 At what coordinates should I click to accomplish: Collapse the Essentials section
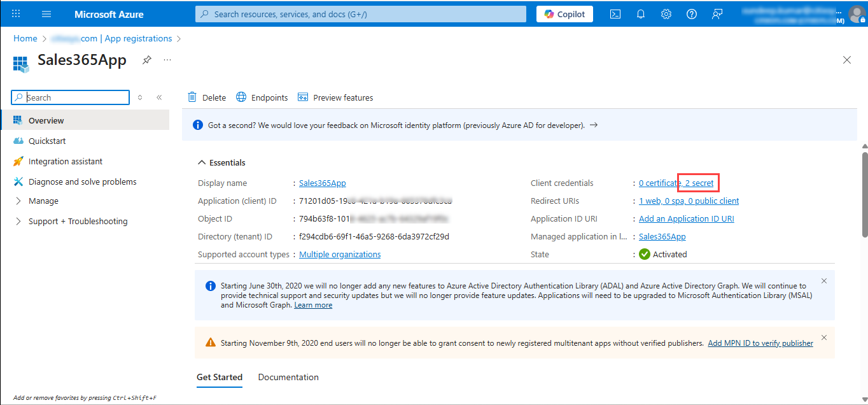(202, 162)
